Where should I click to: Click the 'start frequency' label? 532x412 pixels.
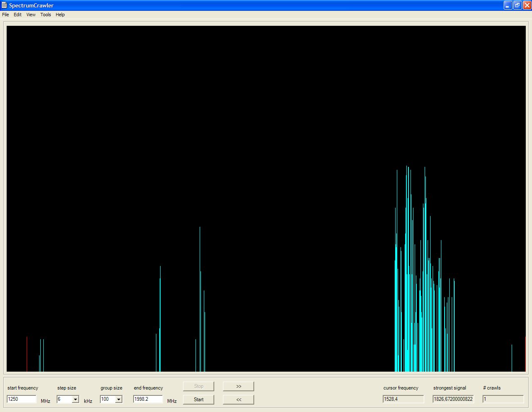click(23, 388)
